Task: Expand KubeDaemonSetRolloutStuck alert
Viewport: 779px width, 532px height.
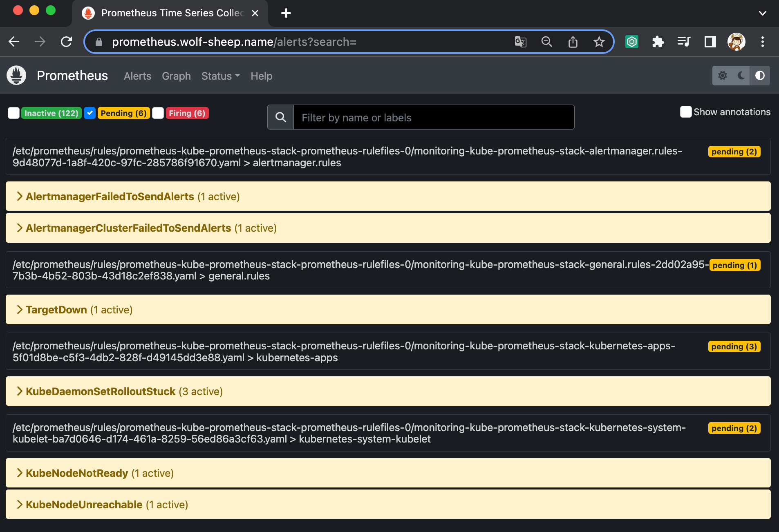Action: [x=388, y=391]
